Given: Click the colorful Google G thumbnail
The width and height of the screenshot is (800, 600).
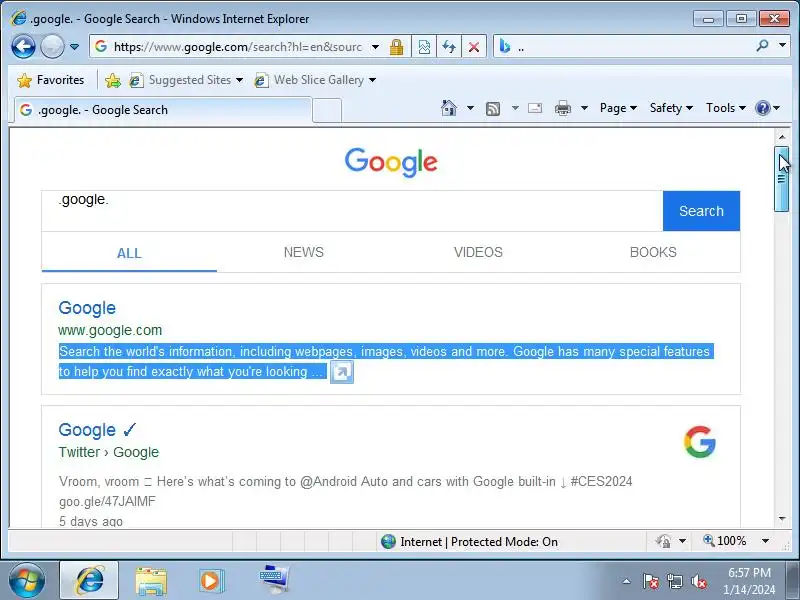Looking at the screenshot, I should tap(699, 442).
